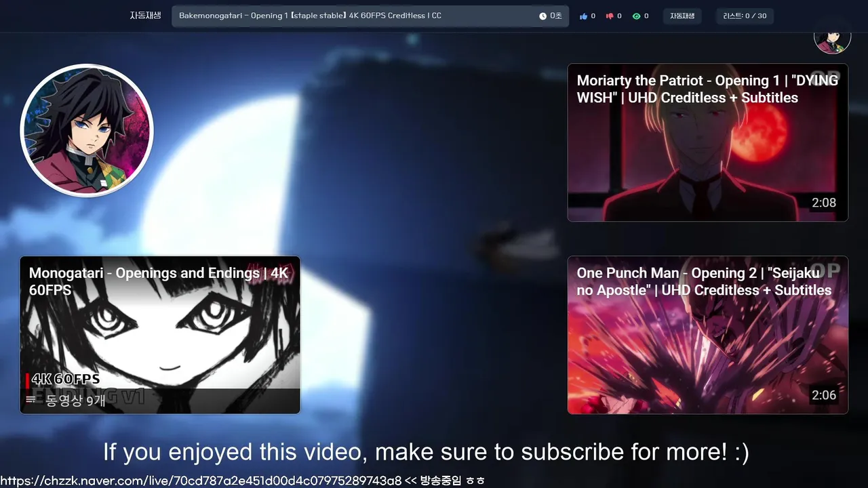
Task: Open the Monogatari Openings and Endings playlist card
Action: point(160,335)
